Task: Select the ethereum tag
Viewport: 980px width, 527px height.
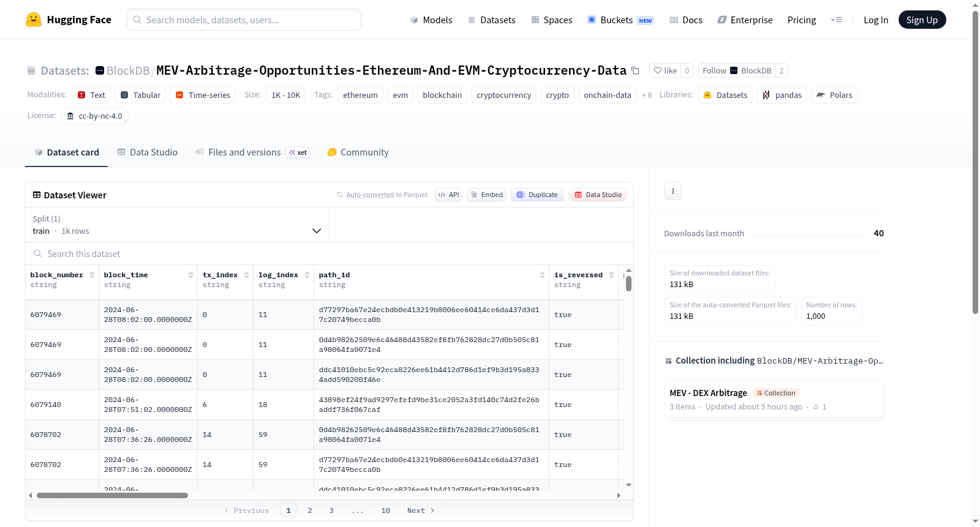Action: (x=360, y=95)
